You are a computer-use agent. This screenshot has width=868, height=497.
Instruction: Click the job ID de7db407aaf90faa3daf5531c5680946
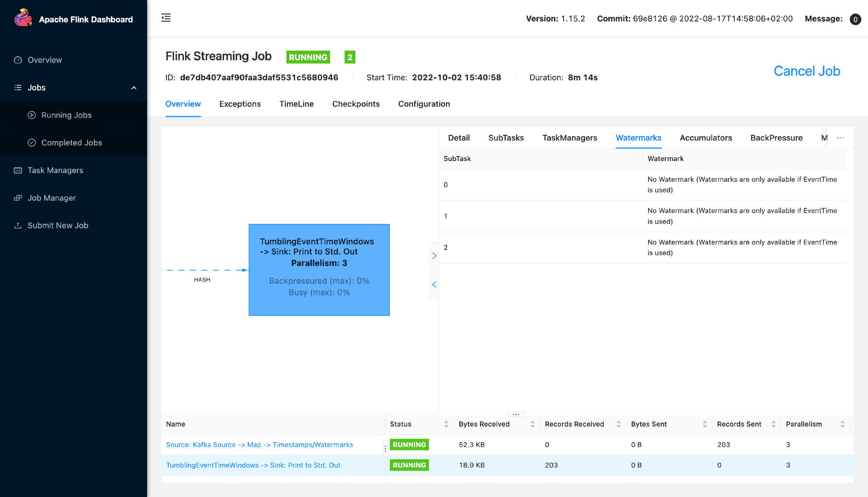pyautogui.click(x=259, y=77)
